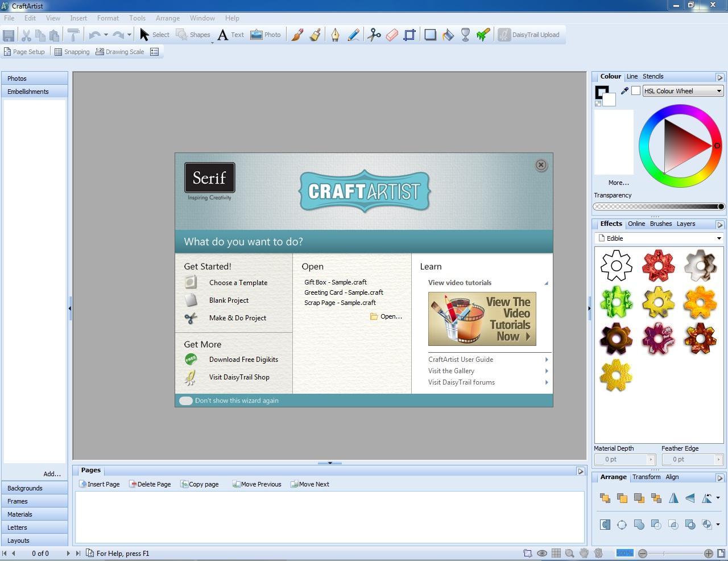
Task: Click the magnifier zoom tool in status bar
Action: point(570,553)
